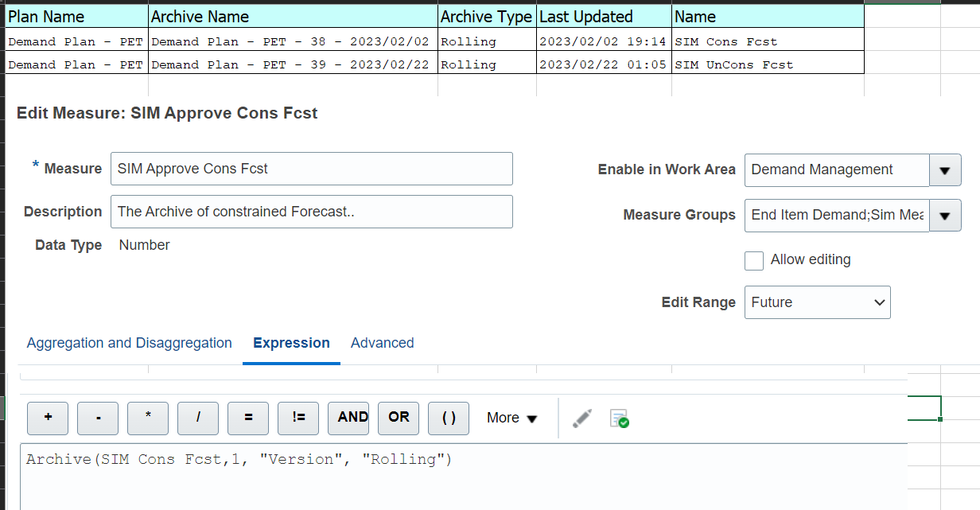Screen dimensions: 980x510
Task: Validate the expression with the green checkmark icon
Action: (x=619, y=418)
